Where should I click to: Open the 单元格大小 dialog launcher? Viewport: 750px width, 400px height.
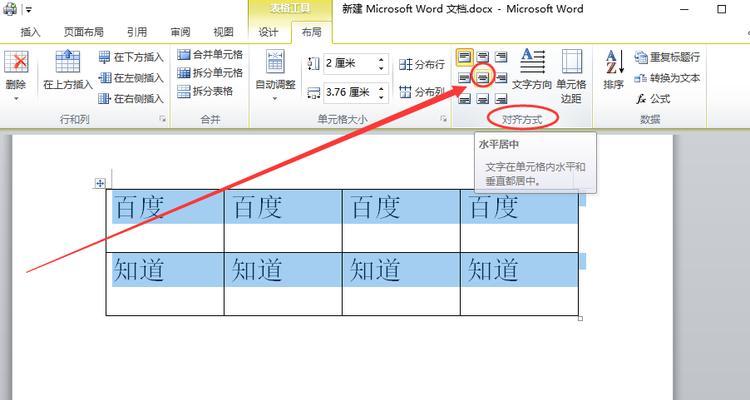(x=443, y=119)
